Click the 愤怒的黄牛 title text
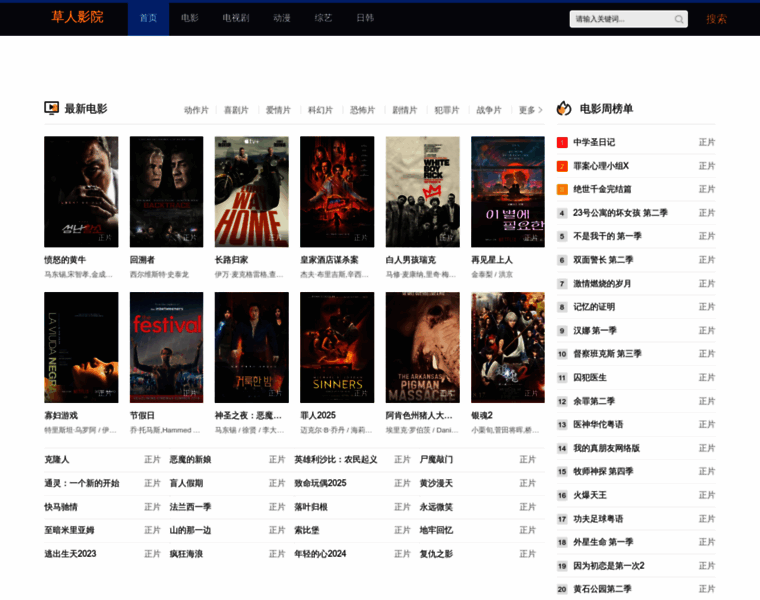This screenshot has width=760, height=600. coord(65,260)
